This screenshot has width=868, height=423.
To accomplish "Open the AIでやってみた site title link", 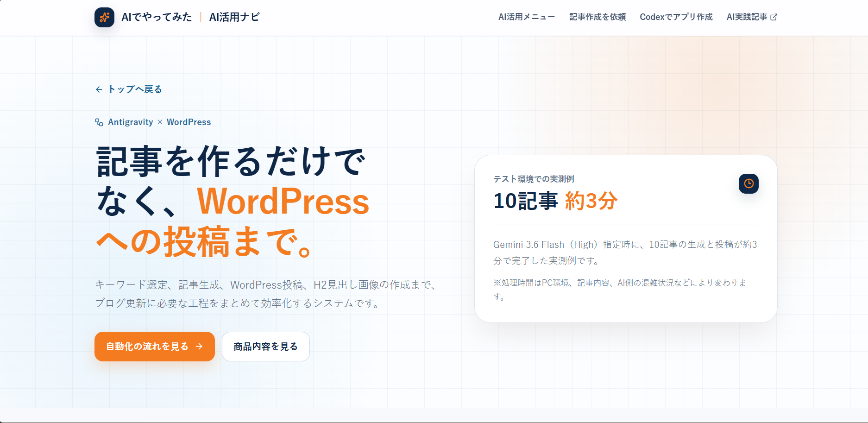I will coord(157,17).
